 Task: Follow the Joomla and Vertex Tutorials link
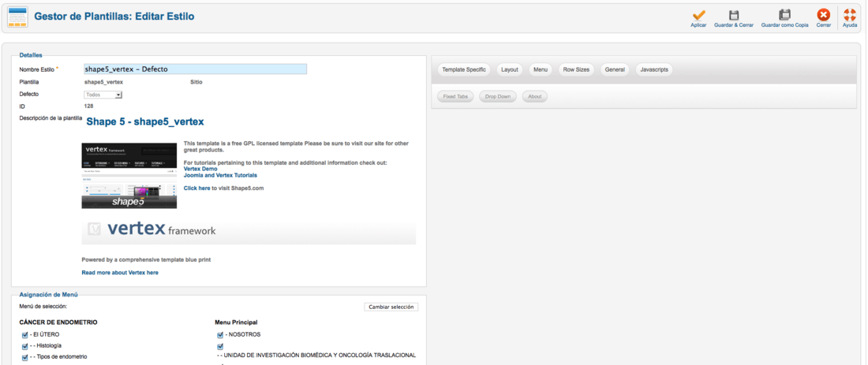220,175
